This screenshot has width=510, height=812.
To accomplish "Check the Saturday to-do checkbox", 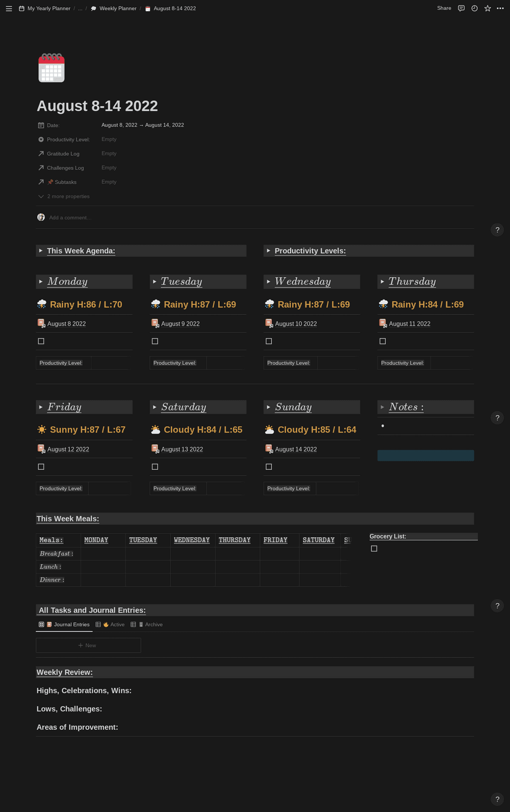I will click(x=155, y=467).
